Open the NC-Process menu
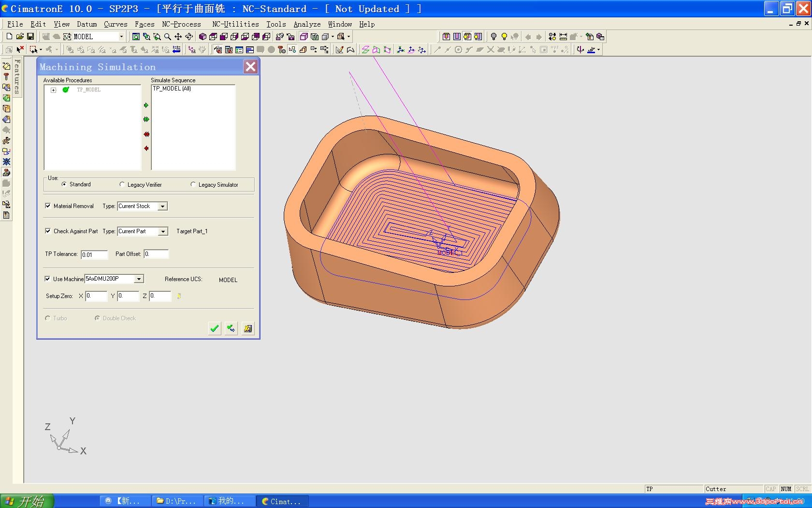This screenshot has width=812, height=508. (x=181, y=24)
